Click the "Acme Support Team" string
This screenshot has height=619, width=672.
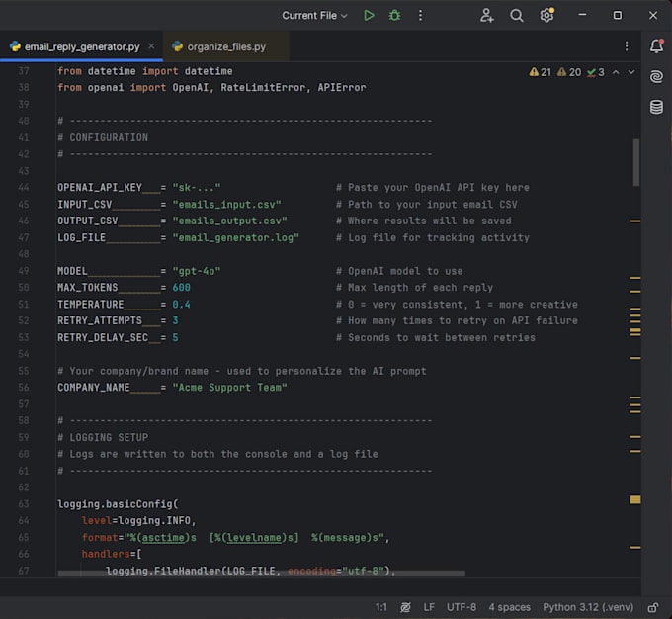(x=229, y=388)
